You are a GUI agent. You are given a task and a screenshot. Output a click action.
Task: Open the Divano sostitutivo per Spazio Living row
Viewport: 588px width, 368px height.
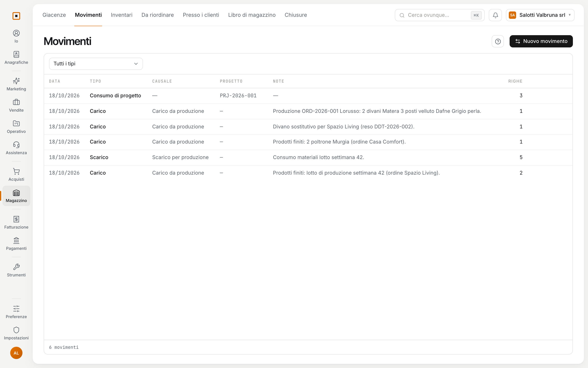(x=308, y=127)
